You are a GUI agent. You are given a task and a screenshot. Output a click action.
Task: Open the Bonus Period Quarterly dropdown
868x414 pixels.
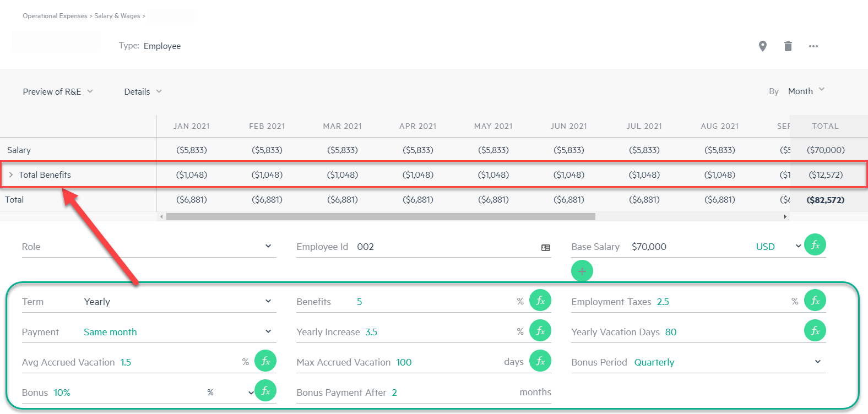coord(817,362)
